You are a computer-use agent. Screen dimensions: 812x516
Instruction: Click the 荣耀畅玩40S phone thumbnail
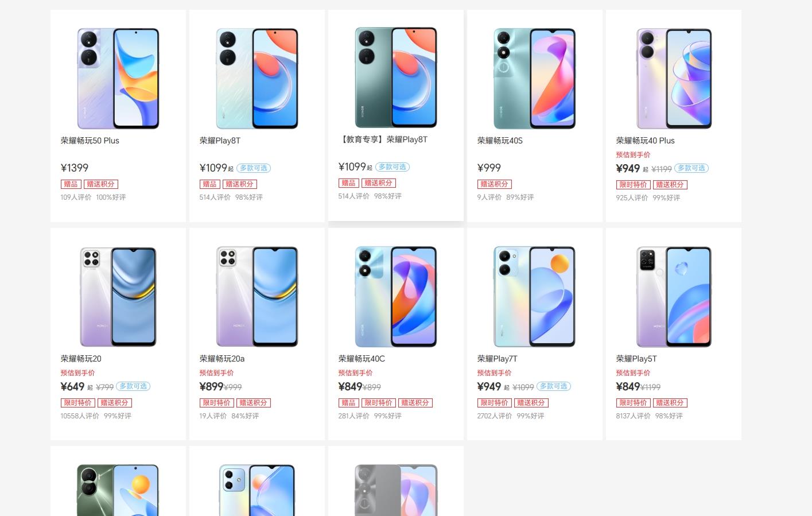coord(535,79)
